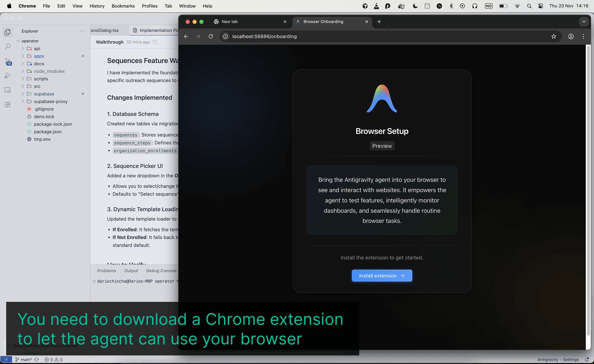Click the Bluetooth icon in the menu bar
This screenshot has width=594, height=364.
[451, 6]
